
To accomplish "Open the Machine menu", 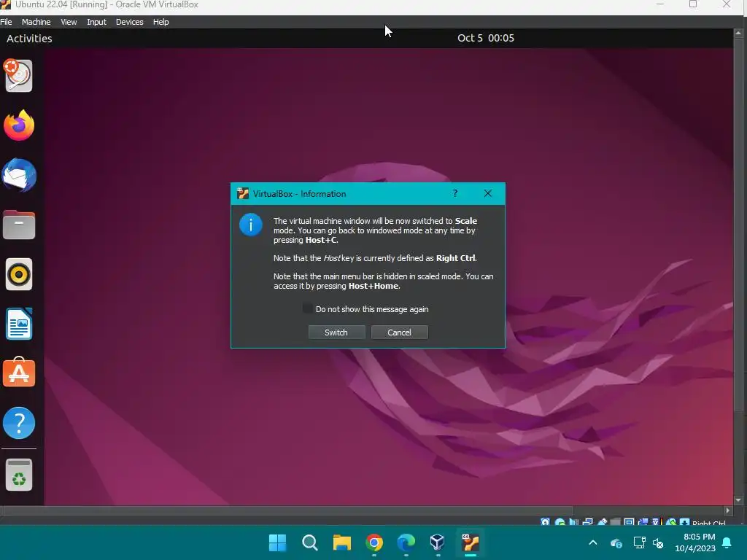I will coord(36,22).
